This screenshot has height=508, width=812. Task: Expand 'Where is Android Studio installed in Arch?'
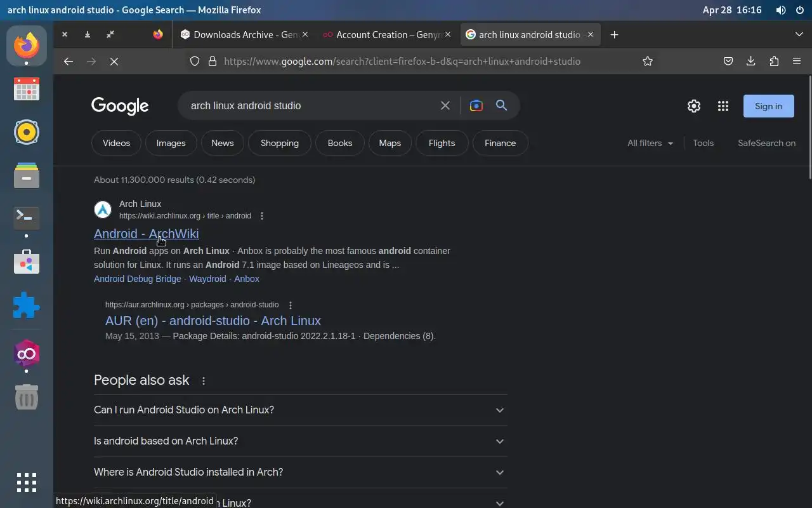[301, 472]
